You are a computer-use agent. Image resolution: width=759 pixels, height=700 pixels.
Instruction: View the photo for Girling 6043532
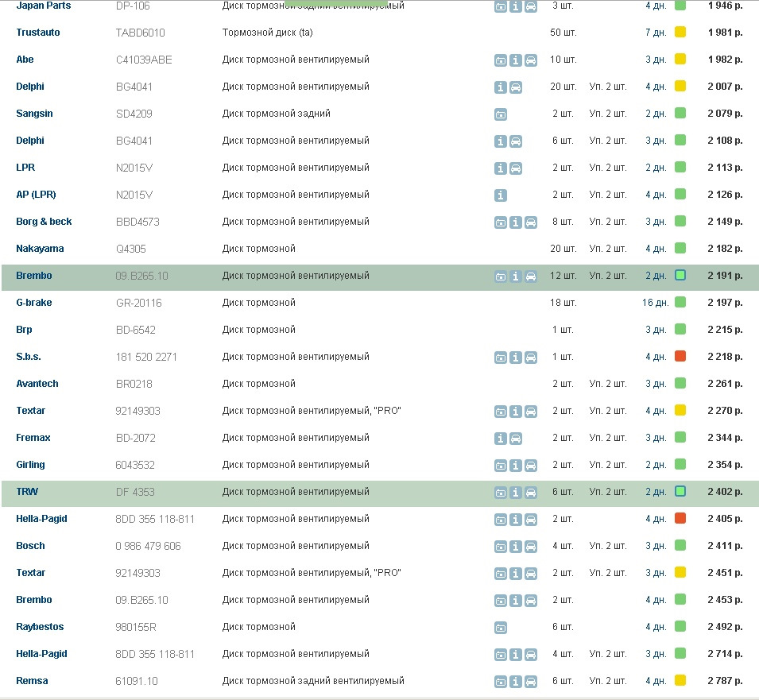click(x=501, y=466)
